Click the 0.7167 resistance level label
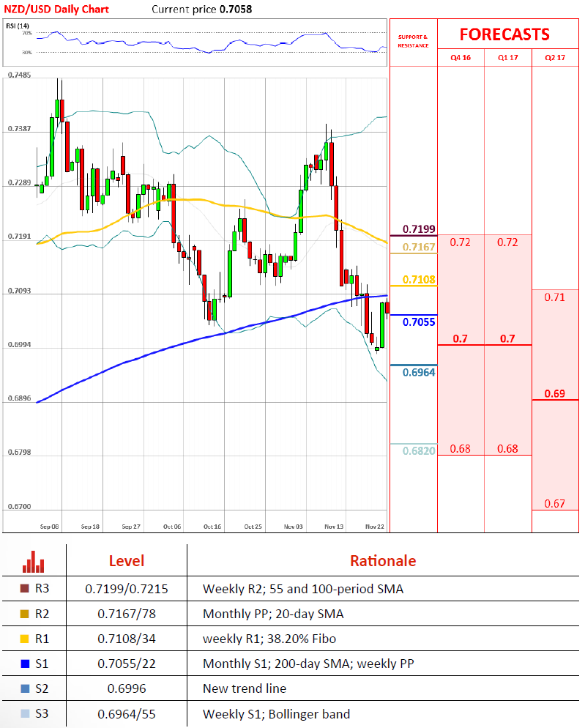Image resolution: width=585 pixels, height=728 pixels. click(x=419, y=247)
